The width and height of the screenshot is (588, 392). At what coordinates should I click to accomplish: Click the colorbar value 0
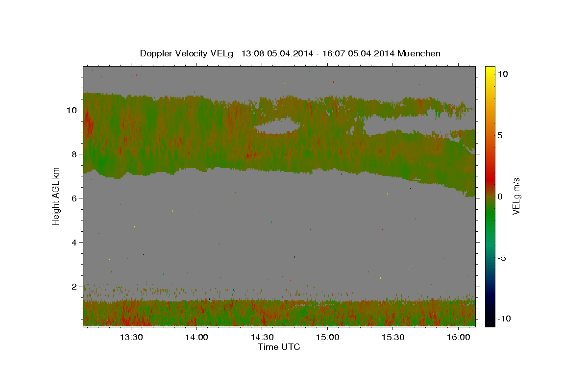pyautogui.click(x=500, y=196)
